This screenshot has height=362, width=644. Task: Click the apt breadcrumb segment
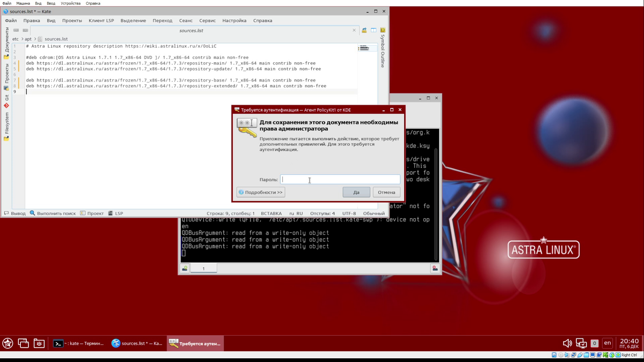click(28, 39)
